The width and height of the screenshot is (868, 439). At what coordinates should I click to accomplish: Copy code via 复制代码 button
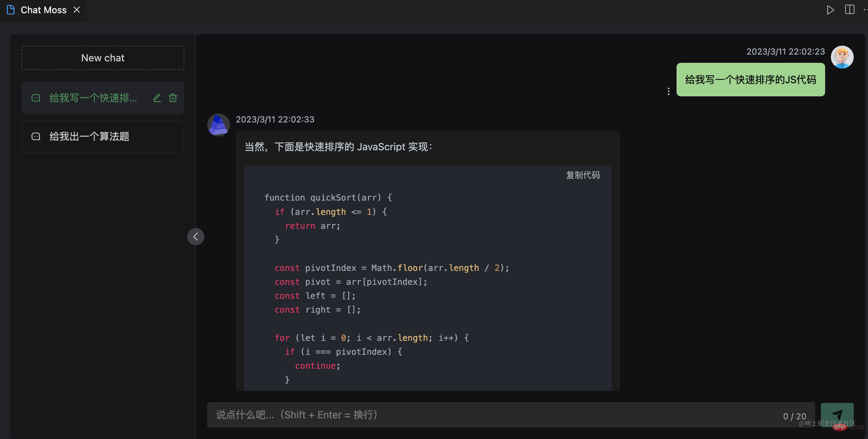click(583, 175)
